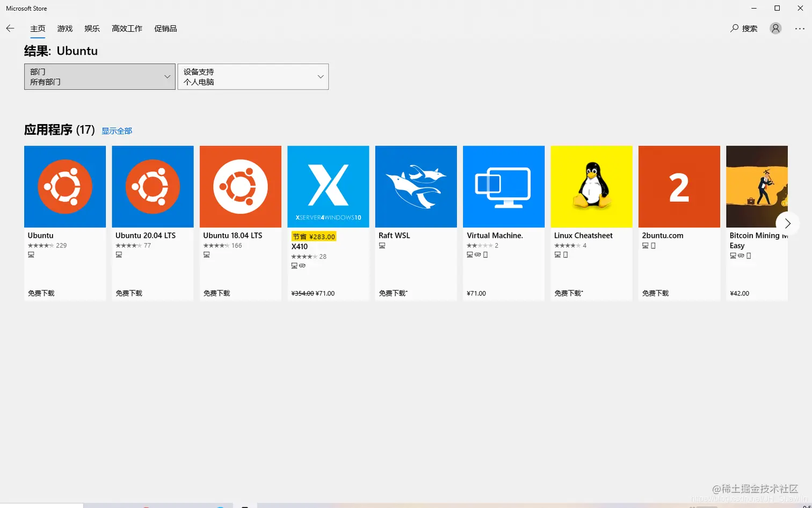Click the X410 28 rating stars

pyautogui.click(x=309, y=257)
